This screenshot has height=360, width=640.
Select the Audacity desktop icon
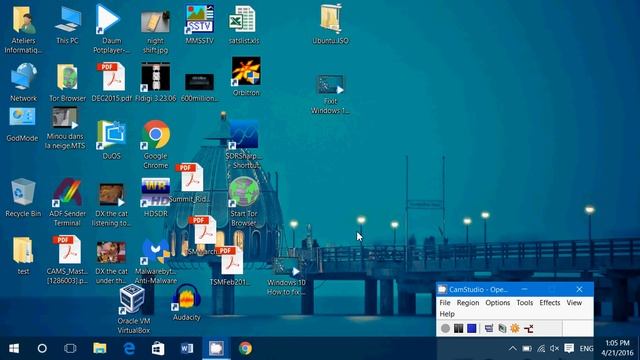click(x=187, y=302)
